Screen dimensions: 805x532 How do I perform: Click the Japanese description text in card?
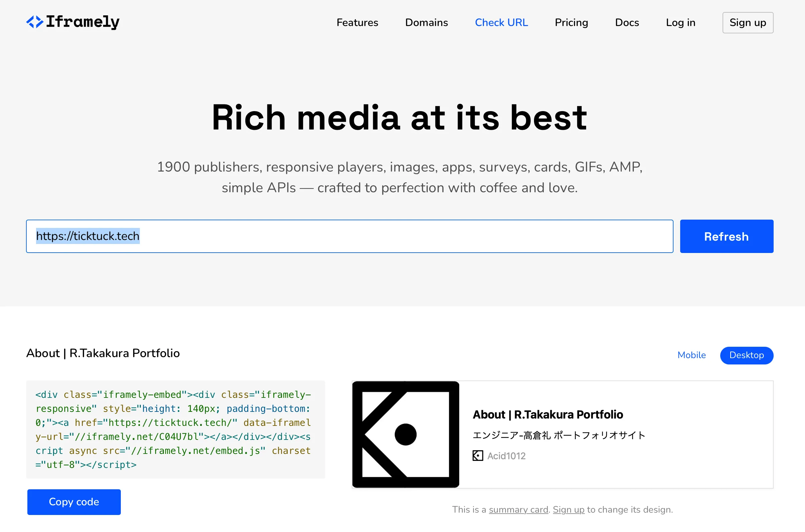[559, 435]
